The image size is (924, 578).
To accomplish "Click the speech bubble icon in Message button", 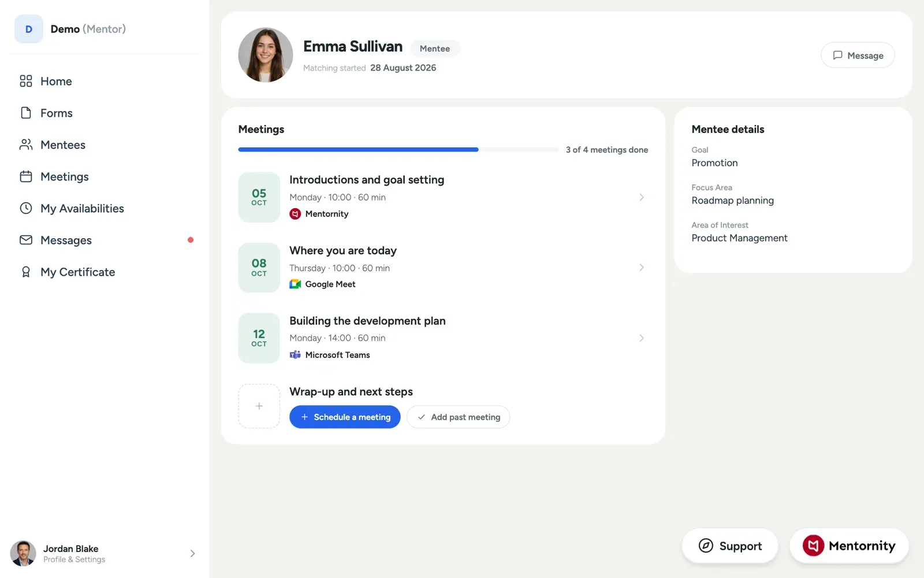I will coord(837,55).
